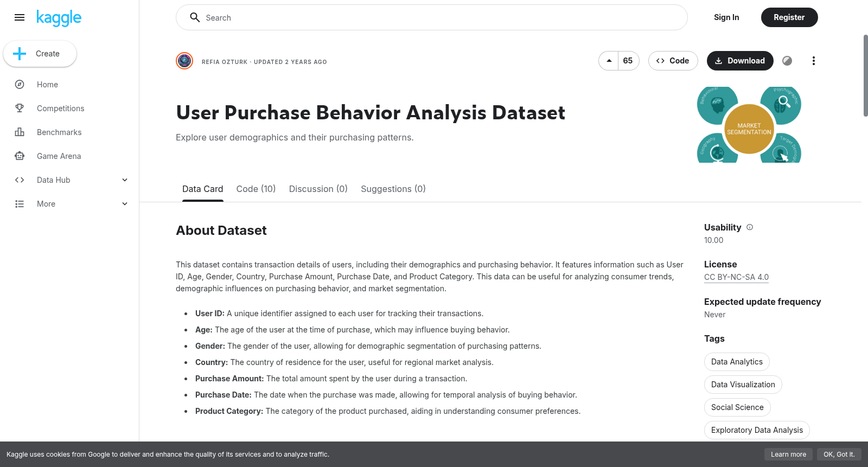Download the dataset
Viewport: 868px width, 467px height.
(740, 61)
